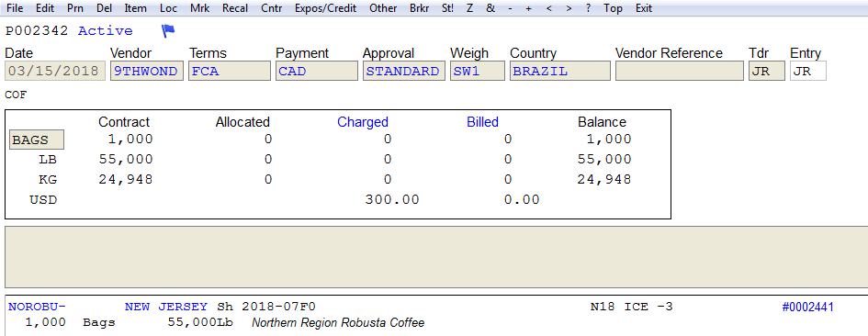868x336 pixels.
Task: Open the Brkr menu
Action: (420, 8)
